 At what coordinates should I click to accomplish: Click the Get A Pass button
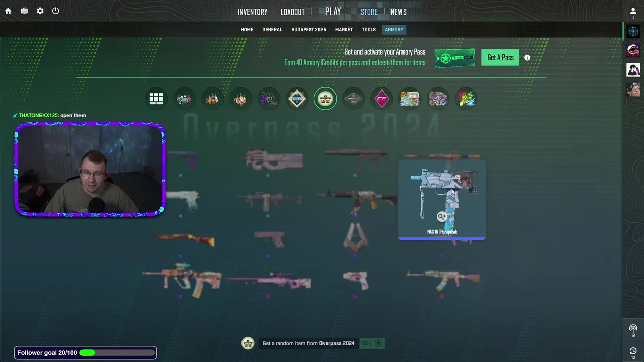500,57
